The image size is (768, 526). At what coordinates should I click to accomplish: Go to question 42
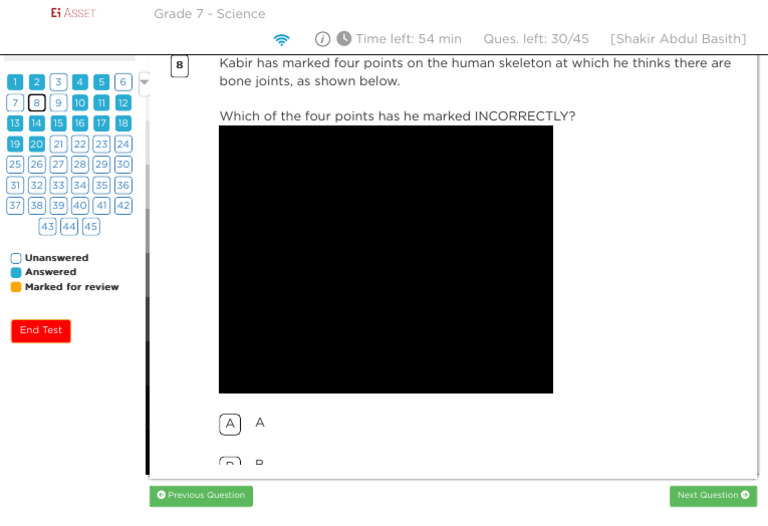coord(123,205)
